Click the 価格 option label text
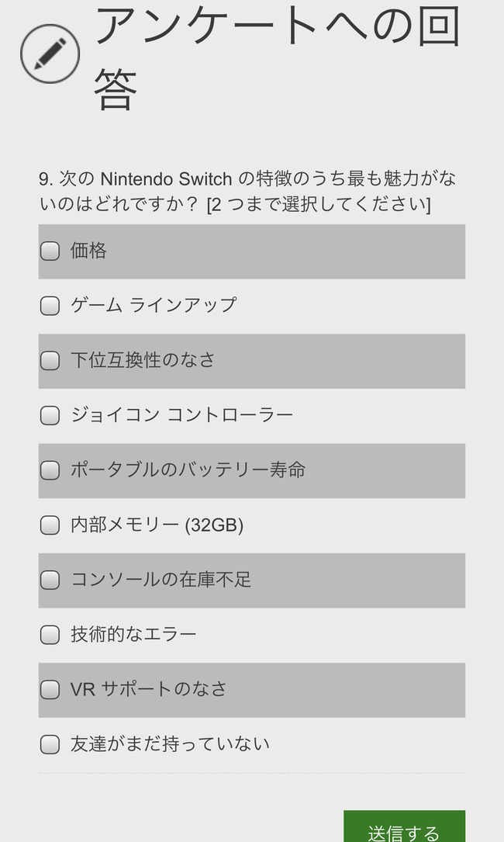The width and height of the screenshot is (504, 842). click(88, 251)
